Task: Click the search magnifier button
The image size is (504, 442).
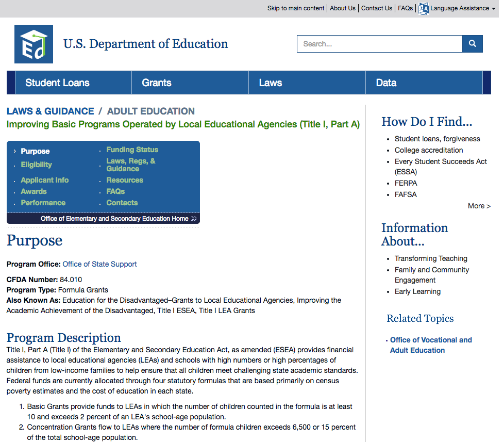Action: click(x=472, y=44)
